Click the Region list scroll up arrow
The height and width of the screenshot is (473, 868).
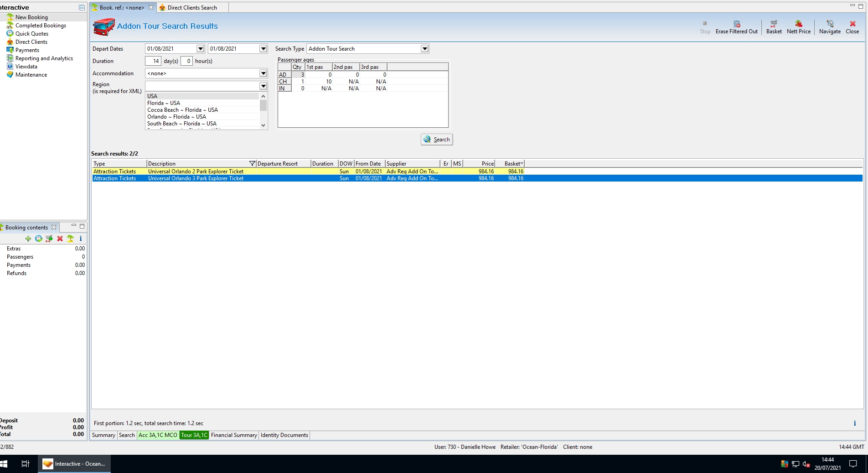(263, 96)
